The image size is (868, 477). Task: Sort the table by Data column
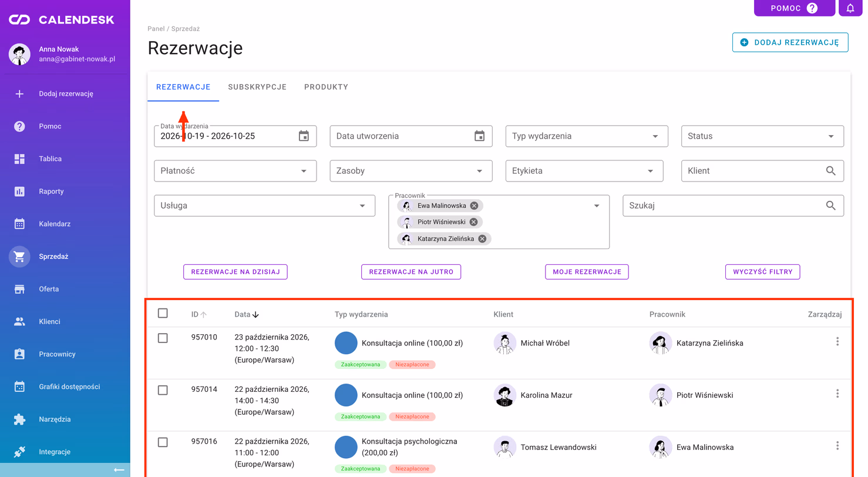[x=247, y=314]
